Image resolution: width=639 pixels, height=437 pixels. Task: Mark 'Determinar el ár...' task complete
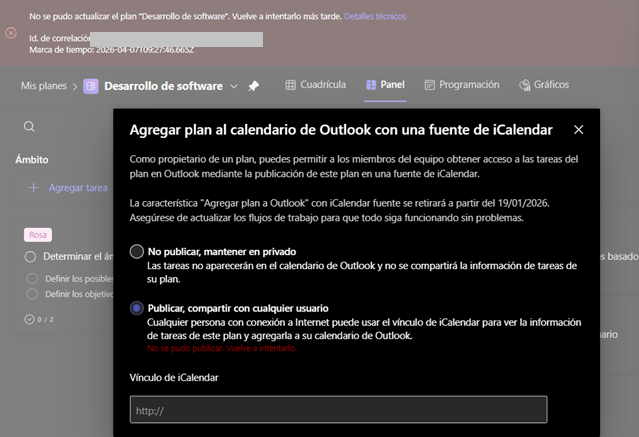(30, 257)
